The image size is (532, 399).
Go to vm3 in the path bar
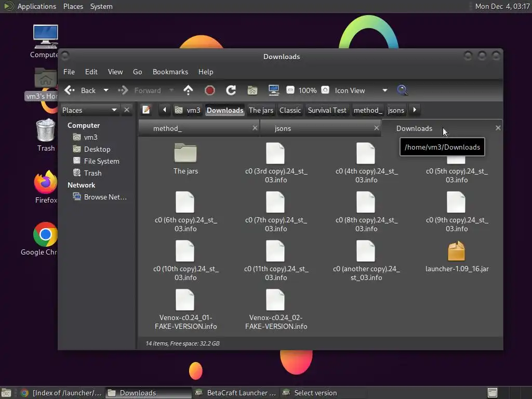point(188,110)
